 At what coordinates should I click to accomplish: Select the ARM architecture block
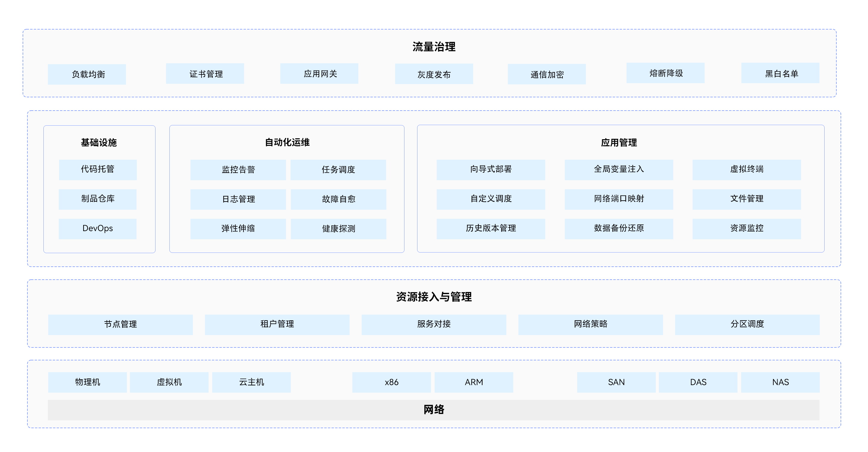click(474, 382)
